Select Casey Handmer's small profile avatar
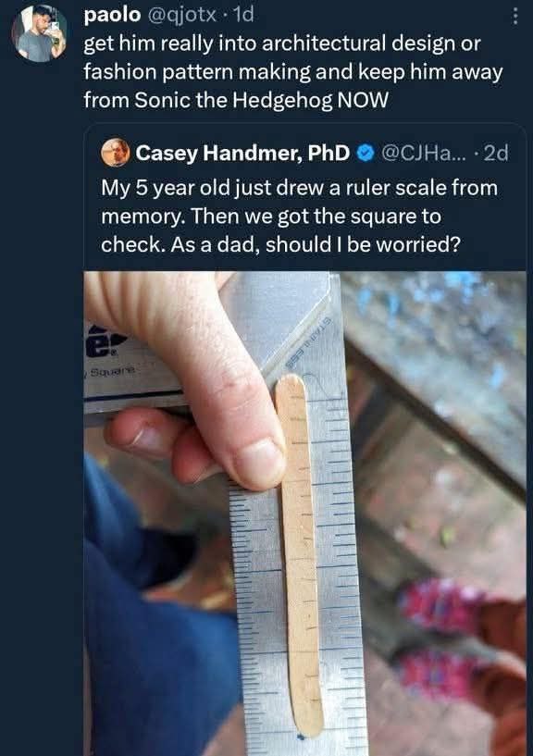This screenshot has width=533, height=756. click(x=116, y=153)
